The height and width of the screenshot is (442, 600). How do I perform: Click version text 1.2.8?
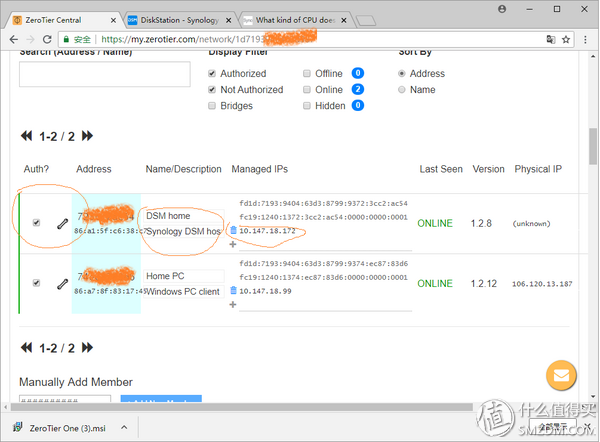coord(481,223)
